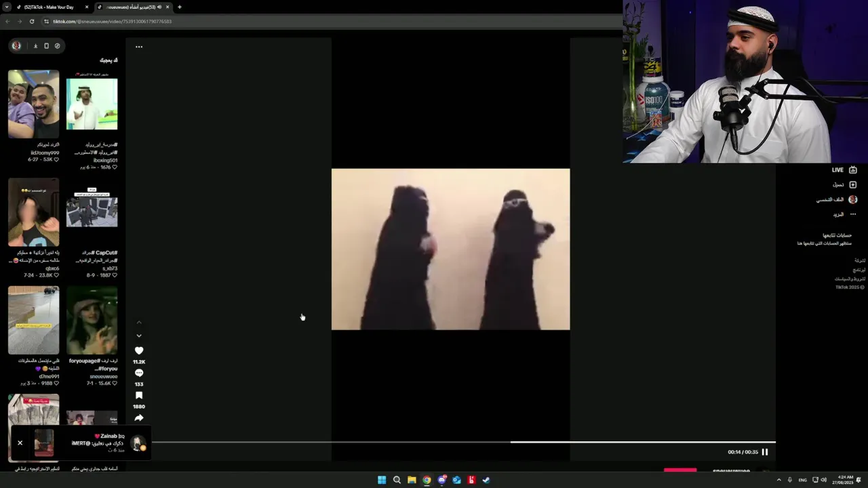
Task: Like the video with the heart icon
Action: pyautogui.click(x=139, y=350)
